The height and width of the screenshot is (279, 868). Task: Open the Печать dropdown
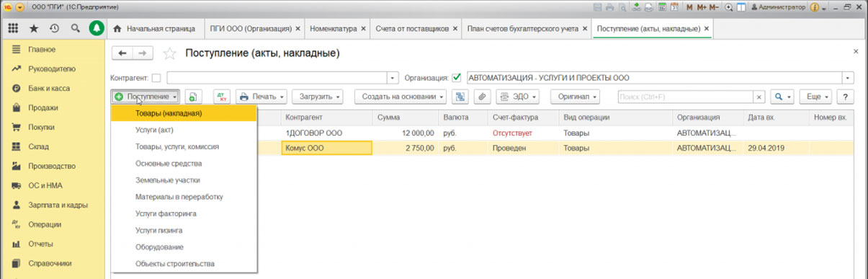click(261, 97)
